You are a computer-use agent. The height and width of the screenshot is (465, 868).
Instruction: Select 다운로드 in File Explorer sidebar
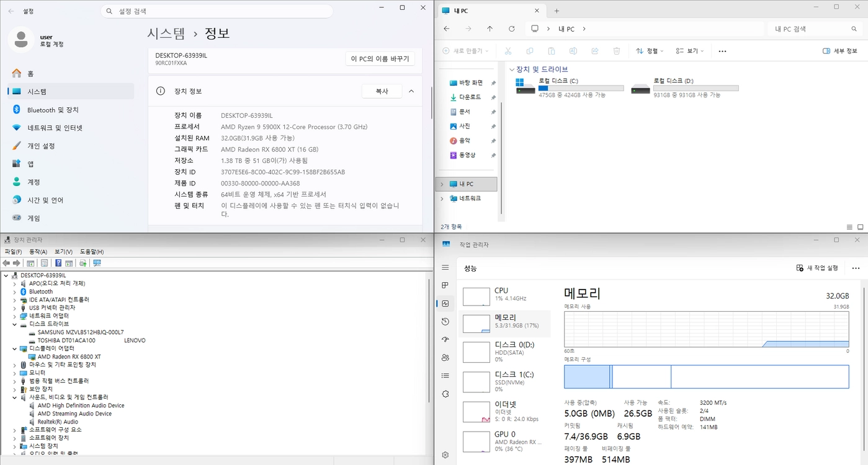470,97
